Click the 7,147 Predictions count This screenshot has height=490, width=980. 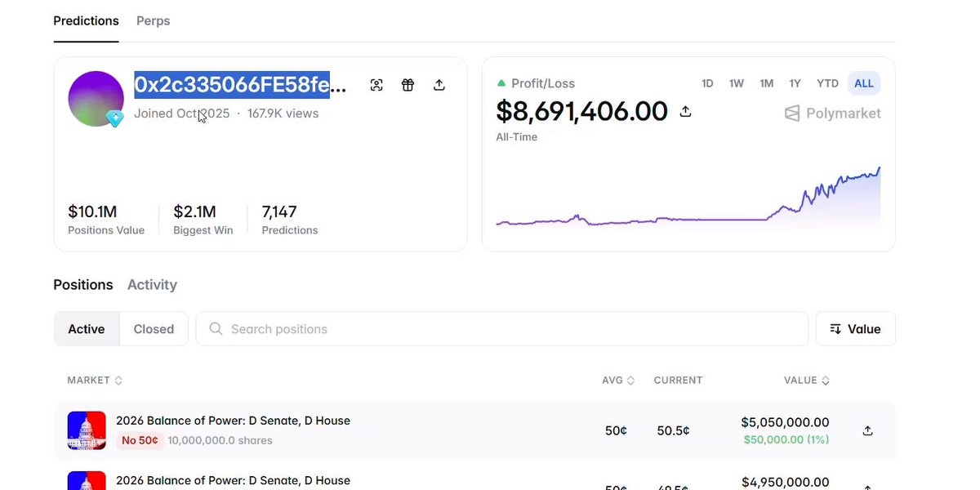click(x=279, y=212)
